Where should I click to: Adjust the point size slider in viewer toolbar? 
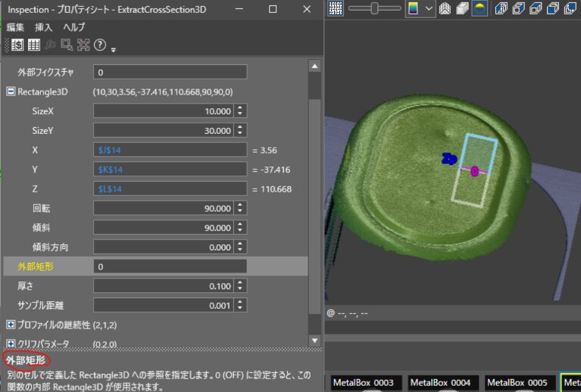tap(375, 8)
